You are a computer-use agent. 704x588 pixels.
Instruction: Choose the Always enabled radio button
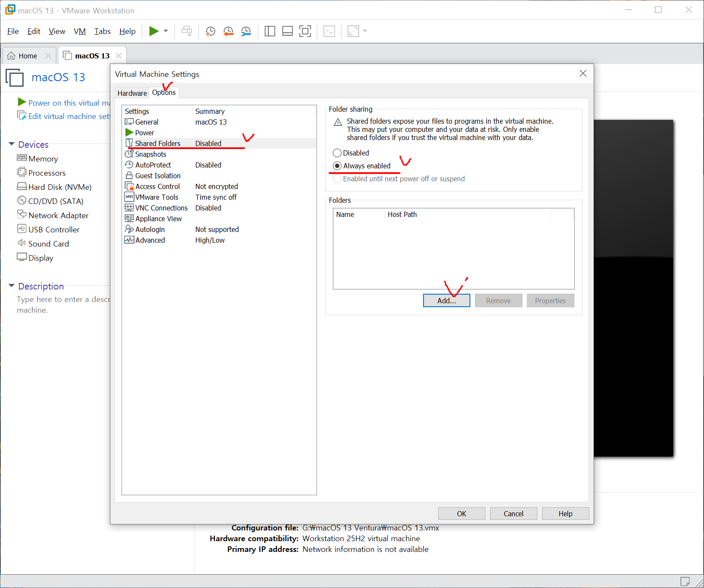(x=337, y=166)
